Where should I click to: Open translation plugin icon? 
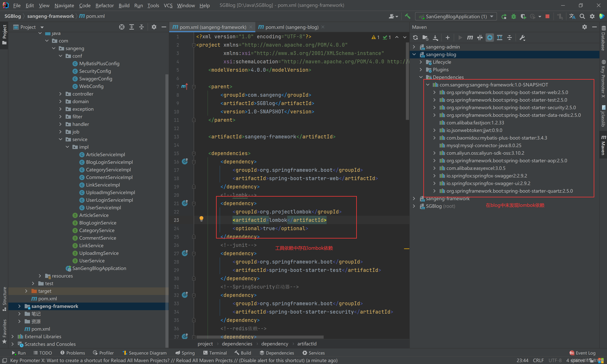click(572, 16)
